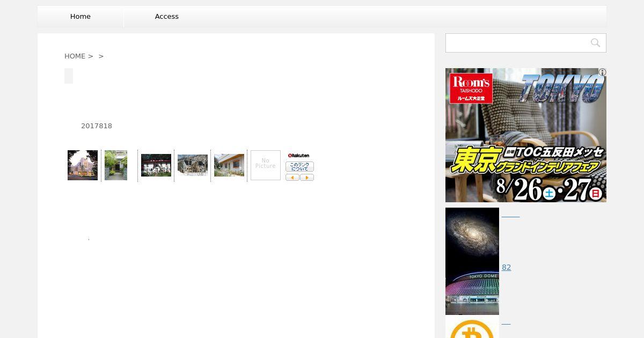Viewport: 644px width, 338px height.
Task: Select the date text 2017818
Action: click(97, 126)
